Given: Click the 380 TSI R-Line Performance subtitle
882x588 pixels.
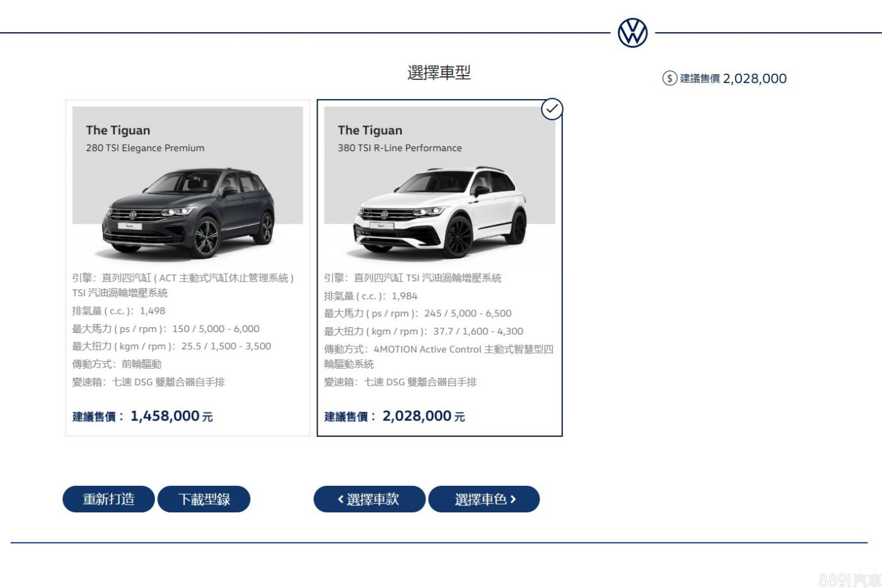Looking at the screenshot, I should click(x=400, y=148).
